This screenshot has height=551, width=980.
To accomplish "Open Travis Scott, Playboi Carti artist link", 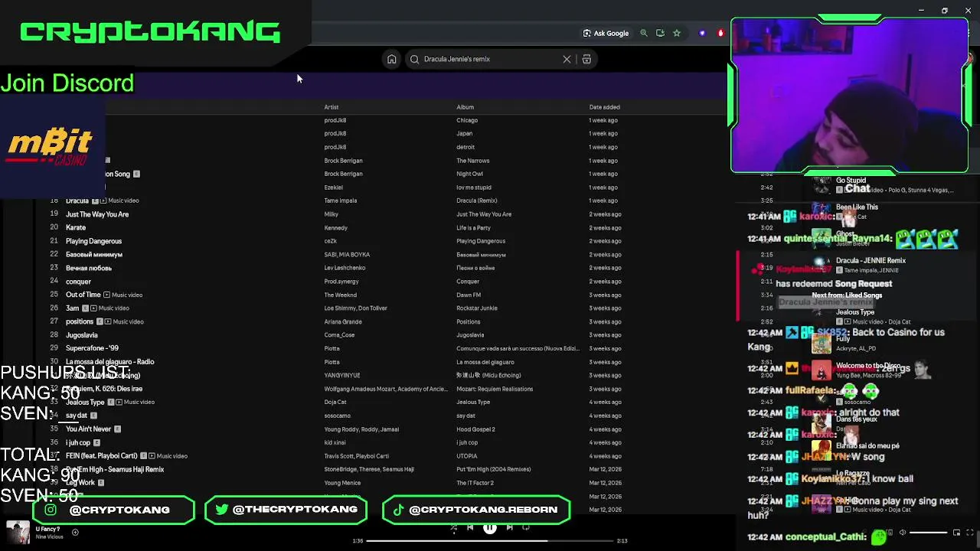I will (x=356, y=456).
